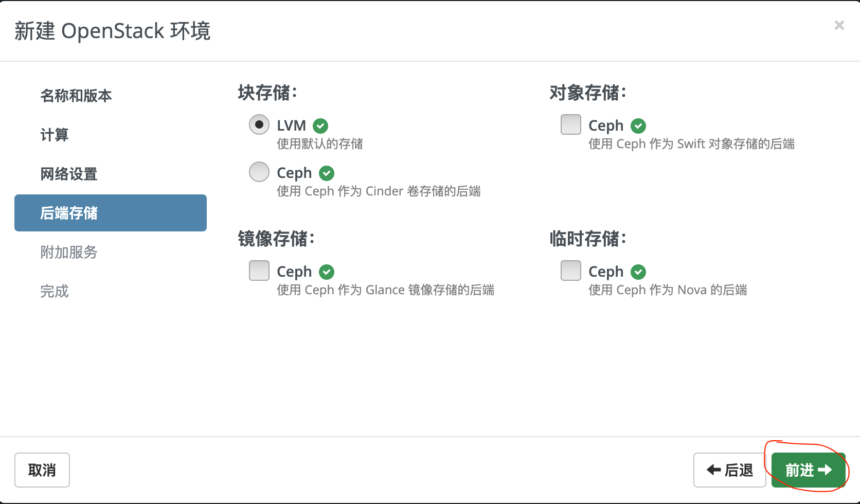Click green checkmark beside image storage Ceph
This screenshot has width=860, height=504.
(327, 272)
